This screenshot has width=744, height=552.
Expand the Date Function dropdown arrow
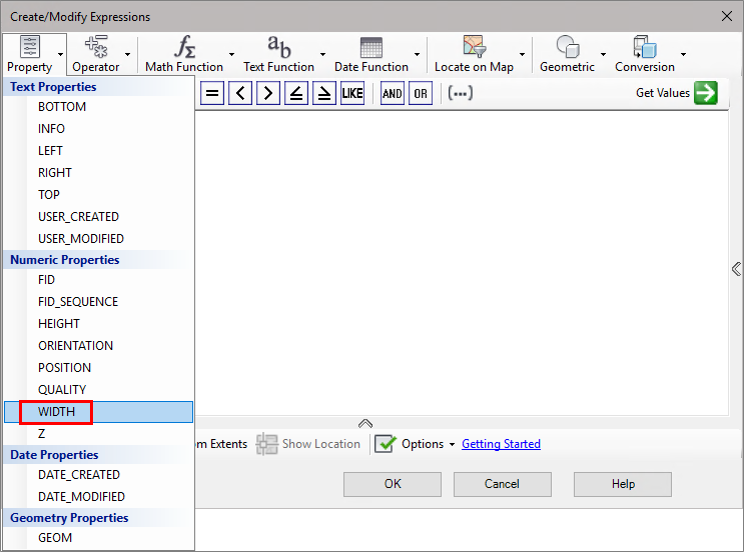click(417, 54)
